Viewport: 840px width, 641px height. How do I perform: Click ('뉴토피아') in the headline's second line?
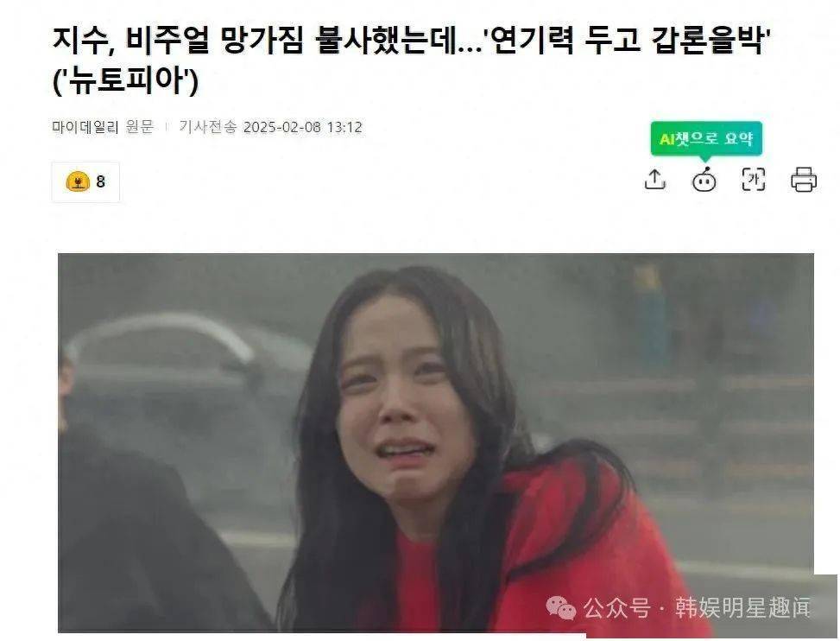(x=126, y=81)
